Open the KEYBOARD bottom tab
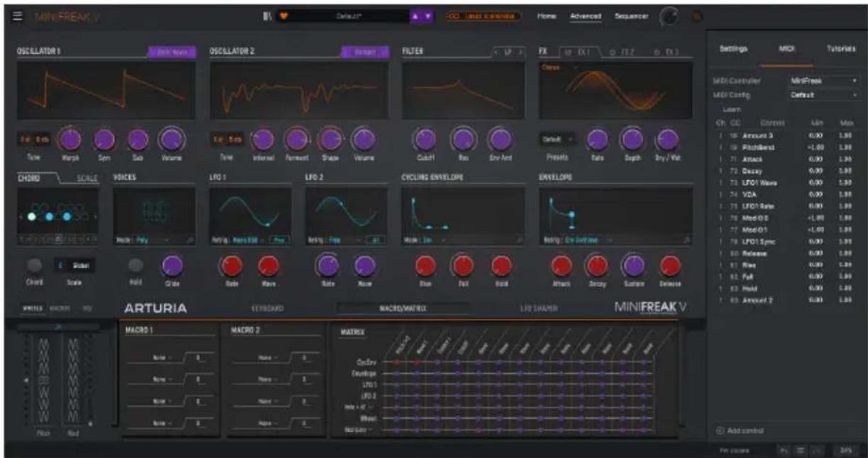The image size is (868, 458). 268,309
